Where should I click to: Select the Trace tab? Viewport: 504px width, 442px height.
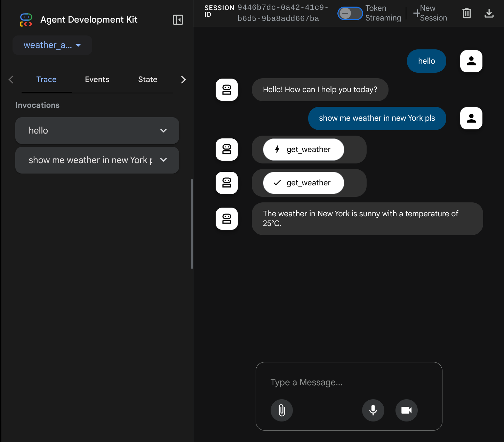pos(46,80)
